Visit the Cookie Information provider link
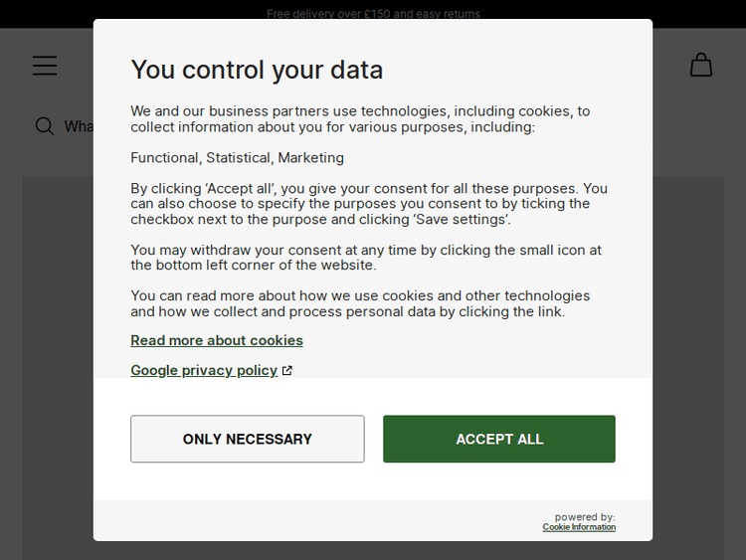 tap(579, 527)
